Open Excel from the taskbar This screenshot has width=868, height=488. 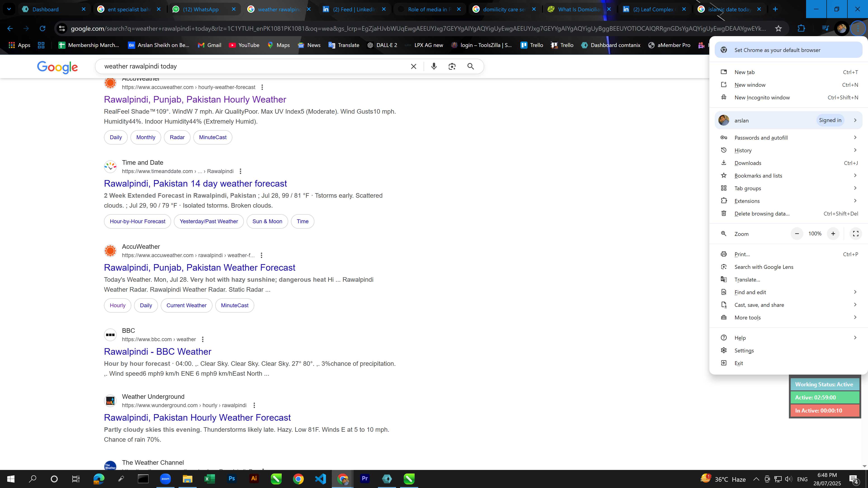tap(209, 479)
